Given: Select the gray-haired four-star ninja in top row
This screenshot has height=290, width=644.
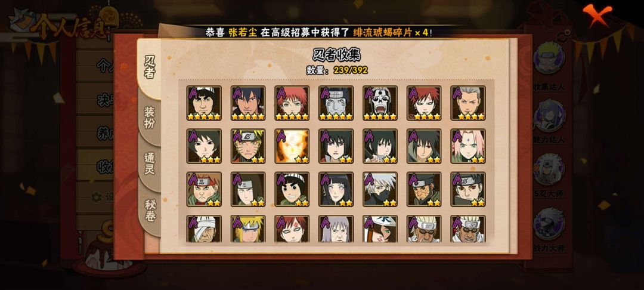Looking at the screenshot, I should pos(468,103).
